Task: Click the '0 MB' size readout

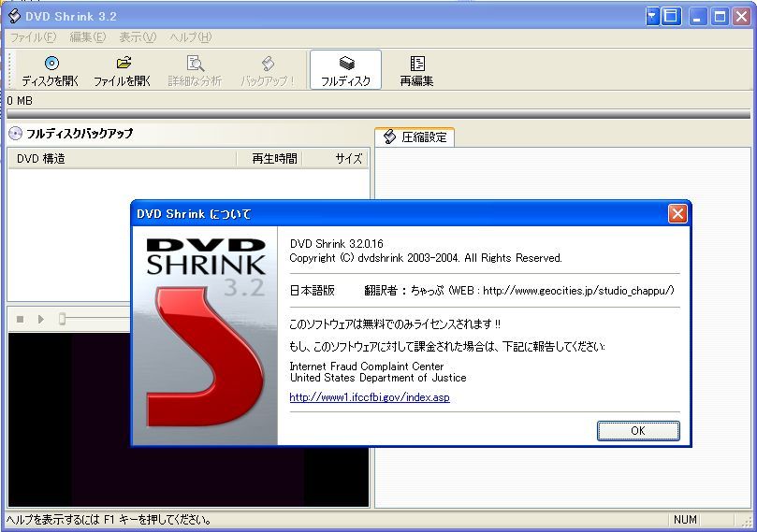Action: coord(20,101)
